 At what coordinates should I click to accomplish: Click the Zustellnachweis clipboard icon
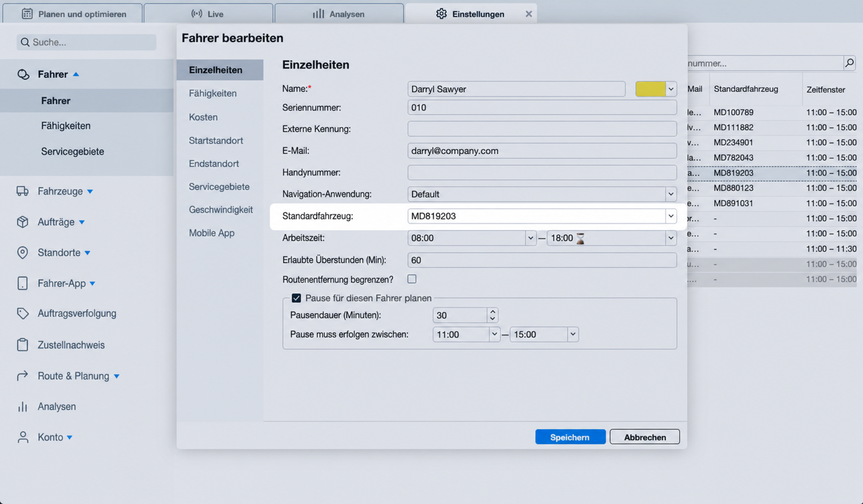22,345
